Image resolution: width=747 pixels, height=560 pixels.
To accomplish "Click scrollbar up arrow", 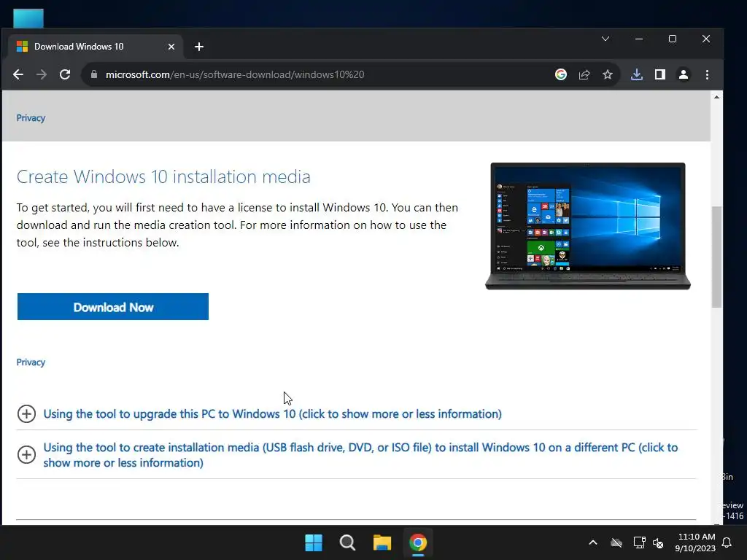I will click(x=716, y=97).
